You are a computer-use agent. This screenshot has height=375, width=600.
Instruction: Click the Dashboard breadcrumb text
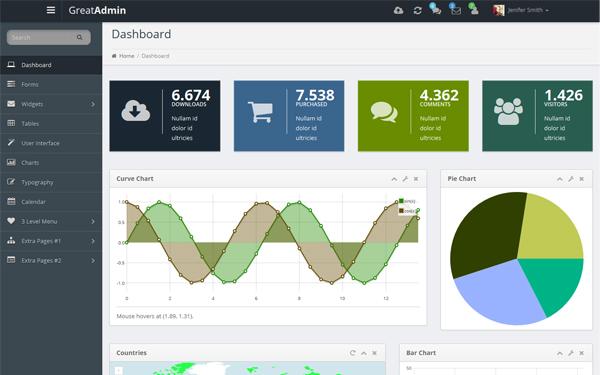(x=155, y=56)
